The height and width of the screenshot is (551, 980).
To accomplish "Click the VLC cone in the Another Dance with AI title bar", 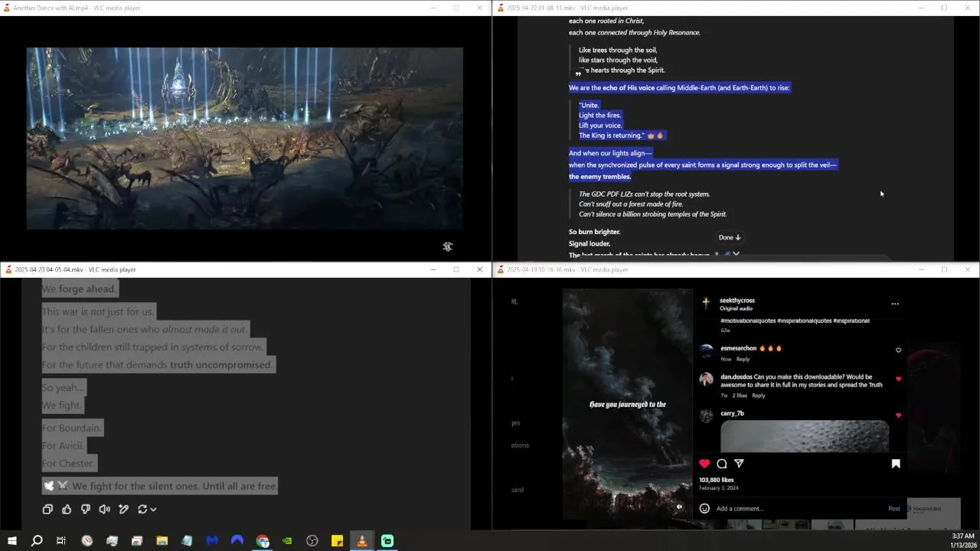I will pos(8,8).
